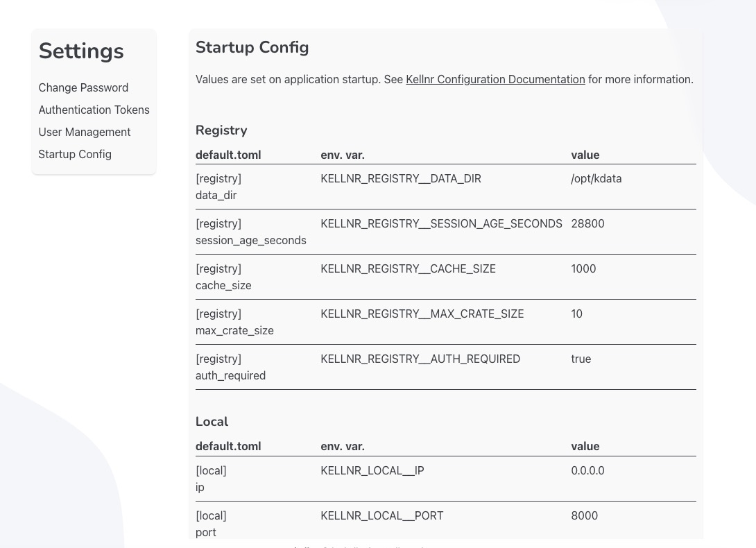Screen dimensions: 756x548
Task: Select the cache_size value 1000
Action: 583,268
